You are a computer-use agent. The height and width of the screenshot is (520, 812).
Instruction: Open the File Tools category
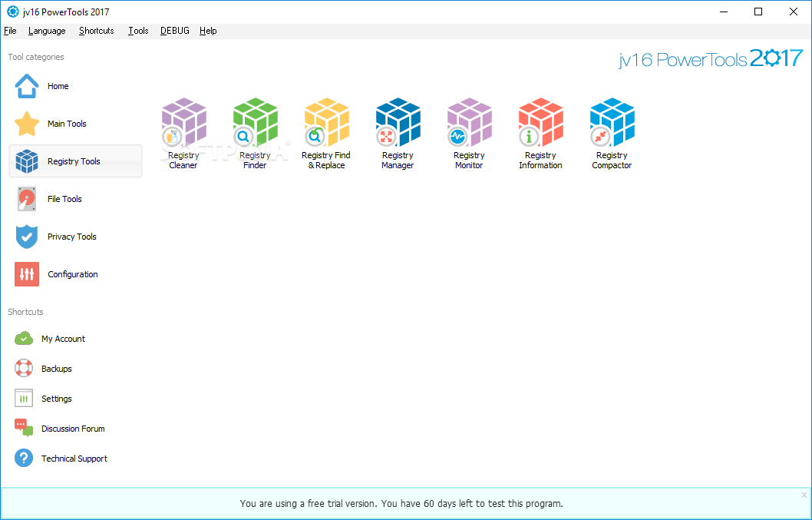pos(76,199)
